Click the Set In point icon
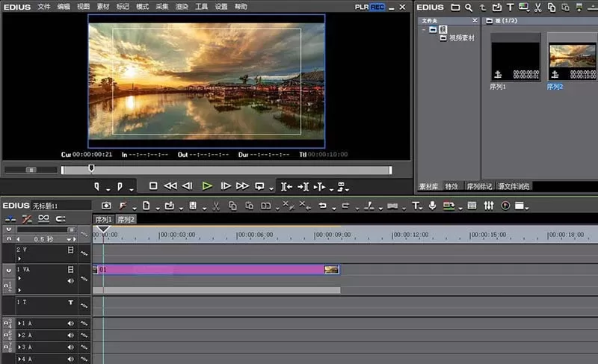The height and width of the screenshot is (364, 598). (97, 186)
